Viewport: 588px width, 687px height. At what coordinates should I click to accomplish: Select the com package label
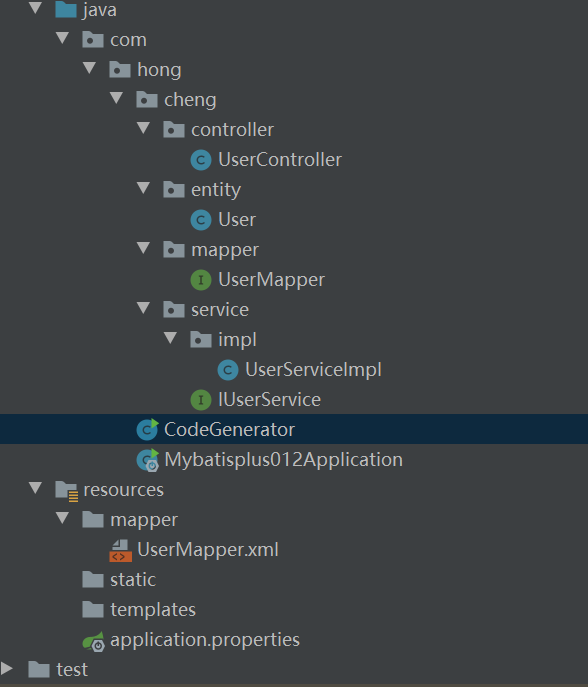128,40
